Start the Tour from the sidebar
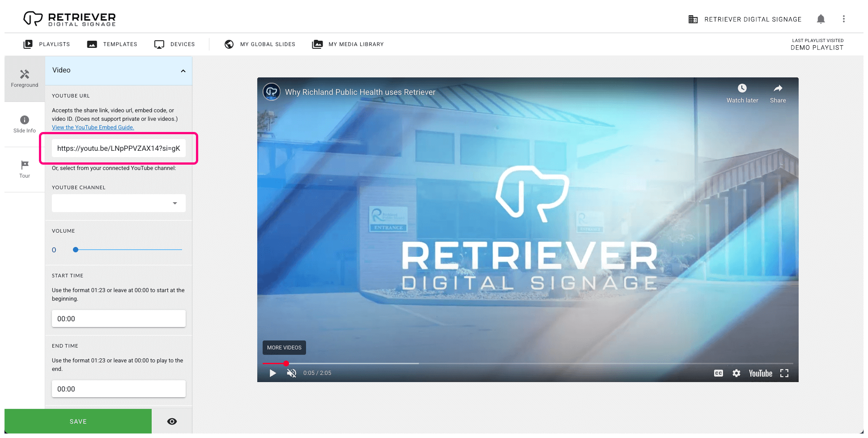 pyautogui.click(x=25, y=170)
